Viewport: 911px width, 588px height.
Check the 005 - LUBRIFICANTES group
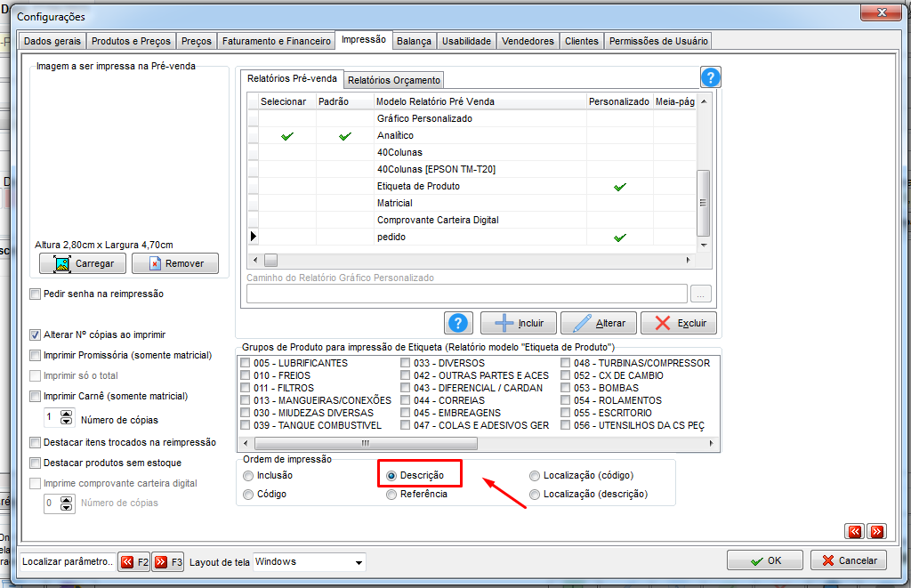[246, 363]
